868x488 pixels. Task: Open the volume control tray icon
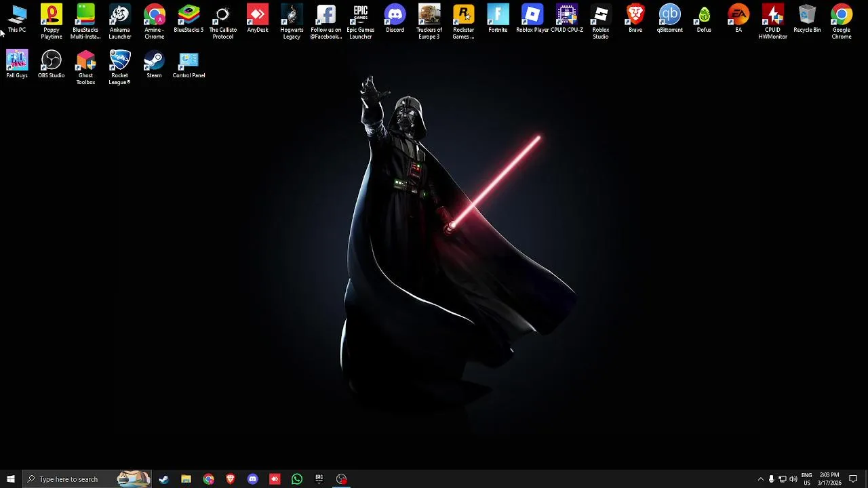793,479
